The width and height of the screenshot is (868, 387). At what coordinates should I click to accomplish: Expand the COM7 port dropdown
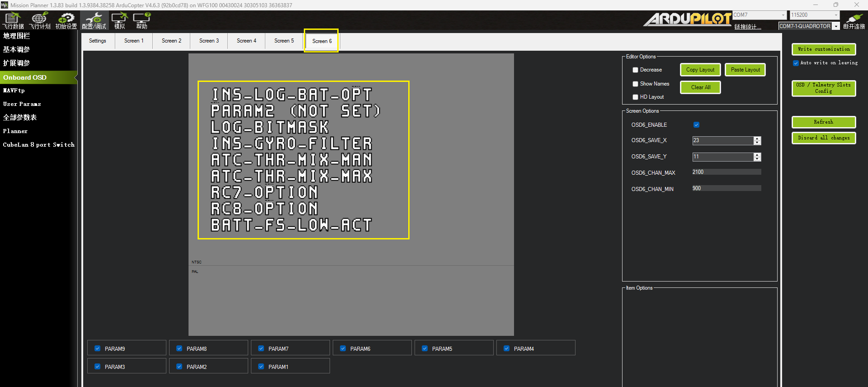pyautogui.click(x=783, y=15)
